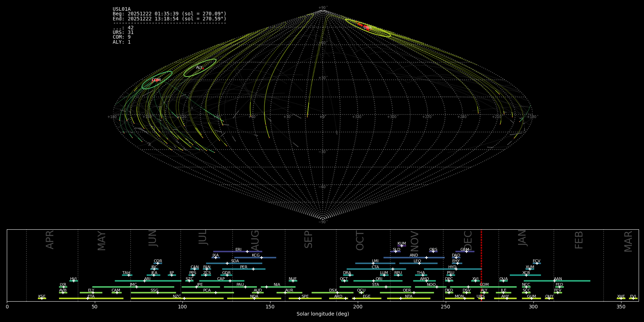Viewport: 644px width, 322px height.
Task: Click the +90° north pole label
Action: coord(322,8)
